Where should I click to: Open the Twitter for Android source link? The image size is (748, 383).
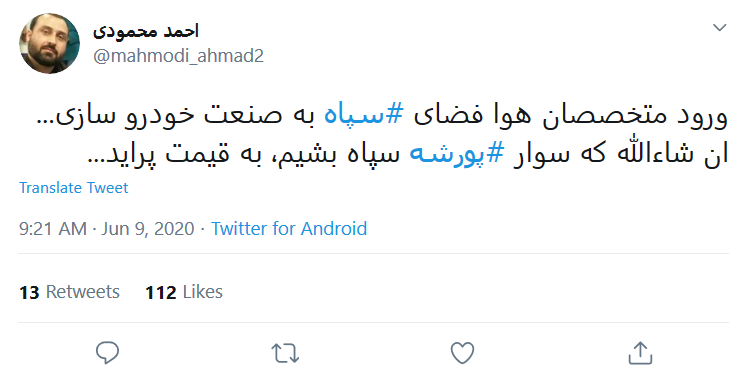[289, 228]
